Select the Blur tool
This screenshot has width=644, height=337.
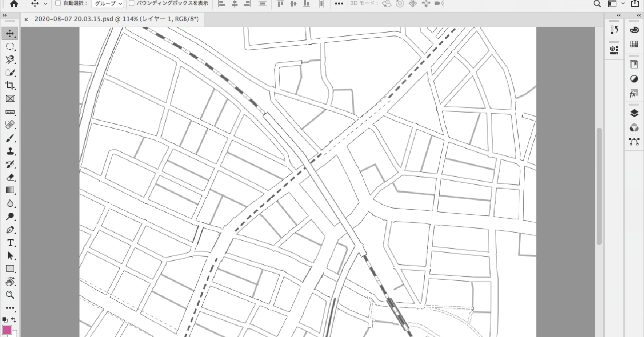click(x=10, y=203)
